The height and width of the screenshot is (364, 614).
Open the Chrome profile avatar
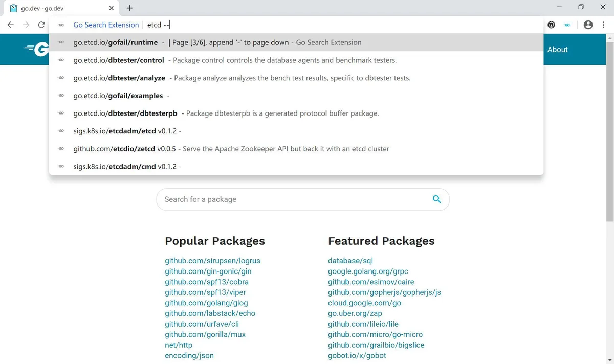tap(588, 25)
